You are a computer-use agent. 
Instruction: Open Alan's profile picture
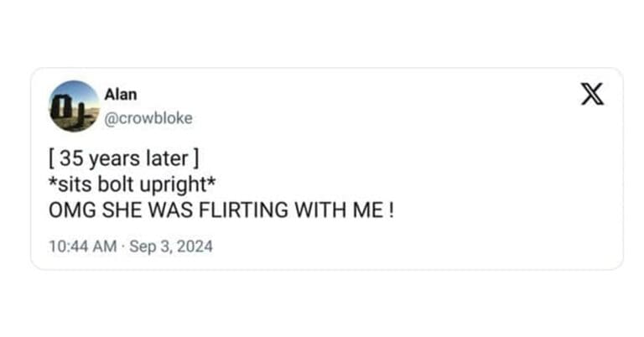pos(75,106)
